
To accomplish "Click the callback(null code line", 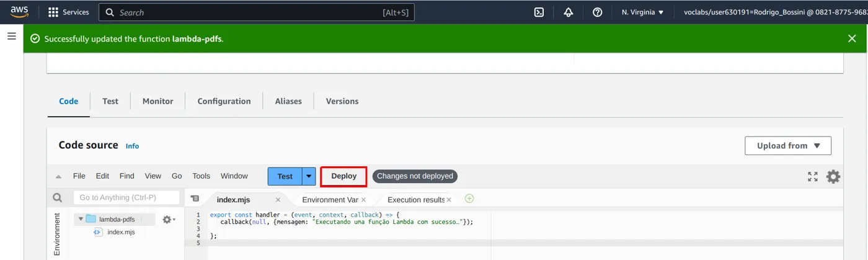I will 347,222.
